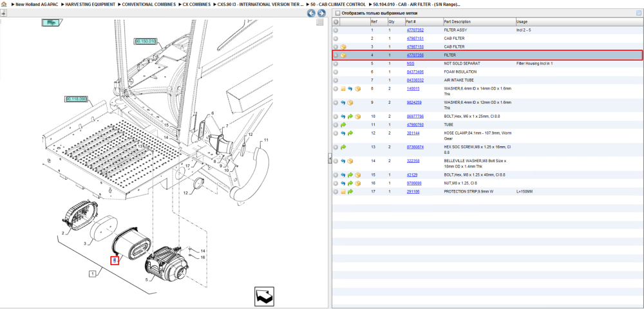Open part number 47707356 link
The height and width of the screenshot is (309, 644).
pos(415,55)
